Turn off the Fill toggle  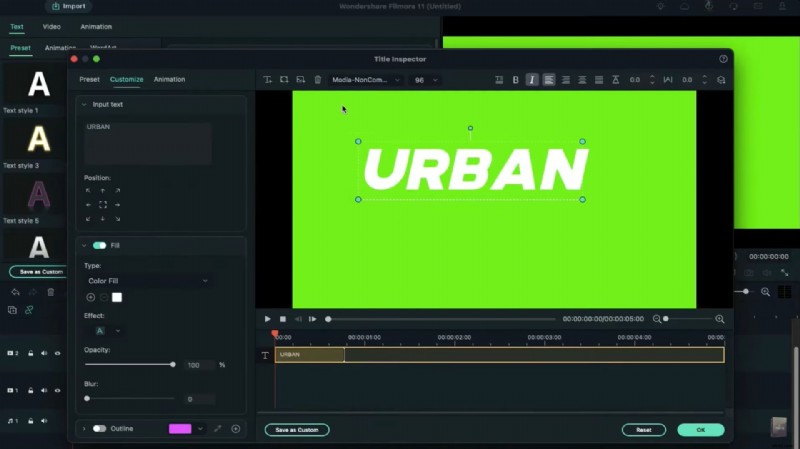tap(99, 245)
